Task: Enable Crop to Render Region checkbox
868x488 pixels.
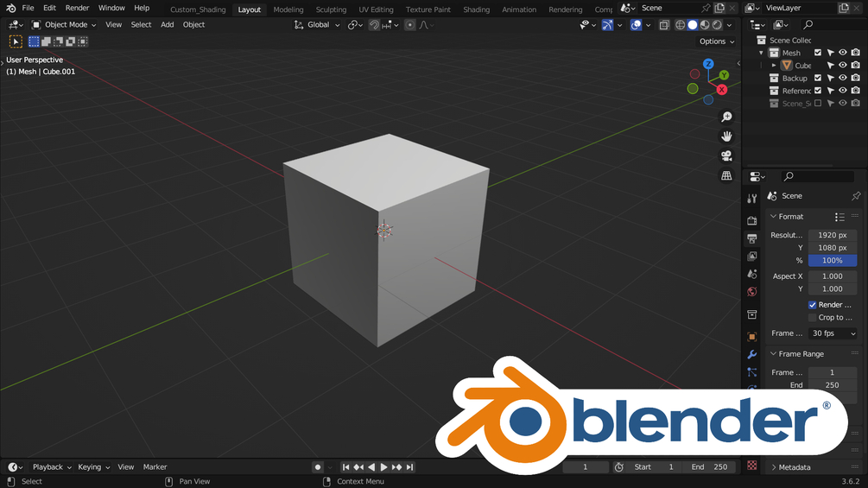Action: [812, 318]
